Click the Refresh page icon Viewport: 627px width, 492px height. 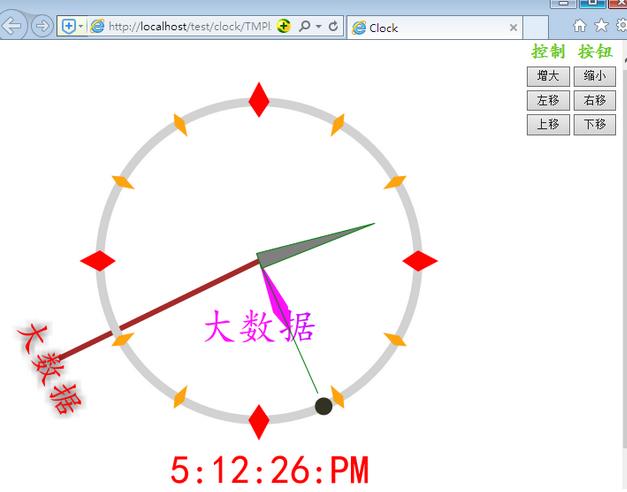point(333,26)
